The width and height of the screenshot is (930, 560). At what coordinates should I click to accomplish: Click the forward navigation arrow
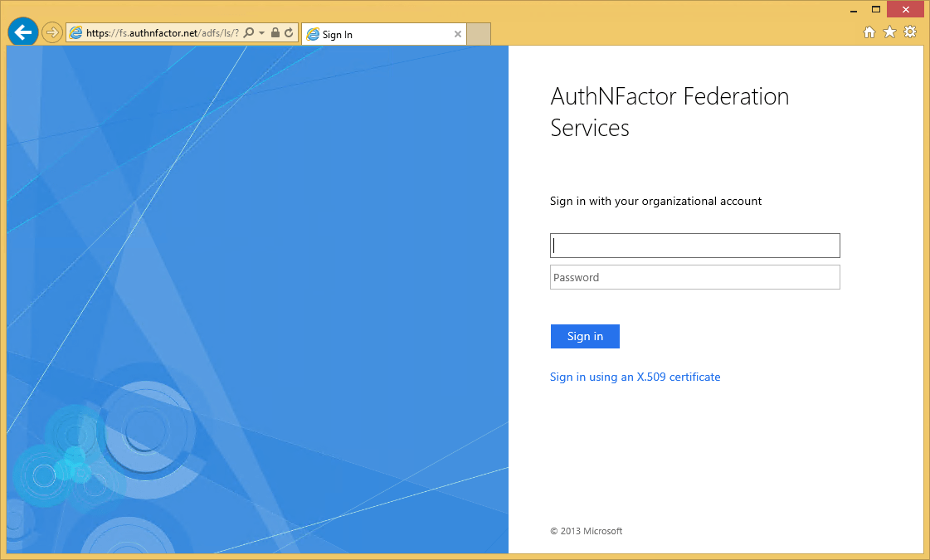coord(52,32)
